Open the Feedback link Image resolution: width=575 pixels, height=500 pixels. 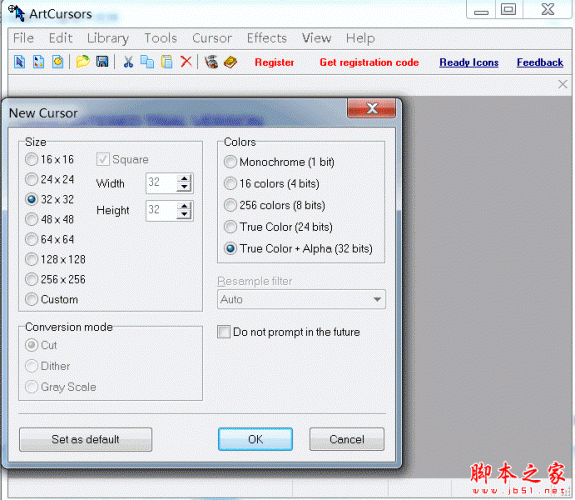(540, 62)
